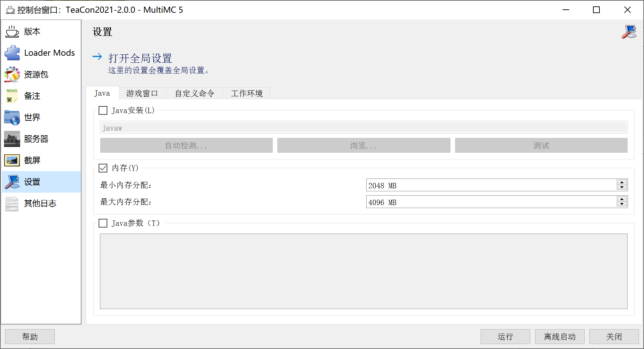
Task: Switch to the 工作环境 tab
Action: click(x=246, y=93)
